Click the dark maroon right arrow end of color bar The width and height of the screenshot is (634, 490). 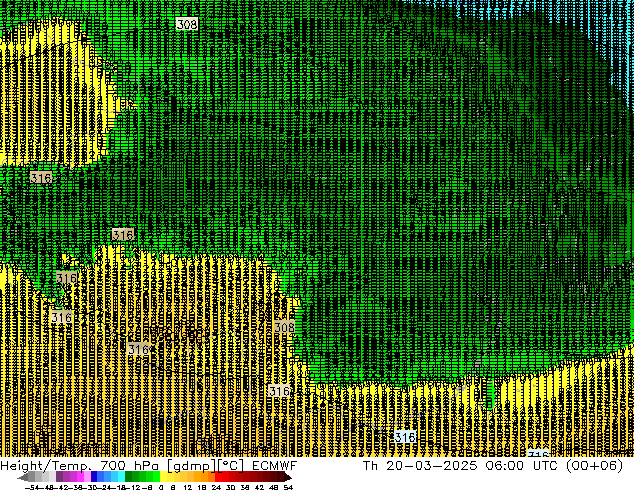(288, 477)
